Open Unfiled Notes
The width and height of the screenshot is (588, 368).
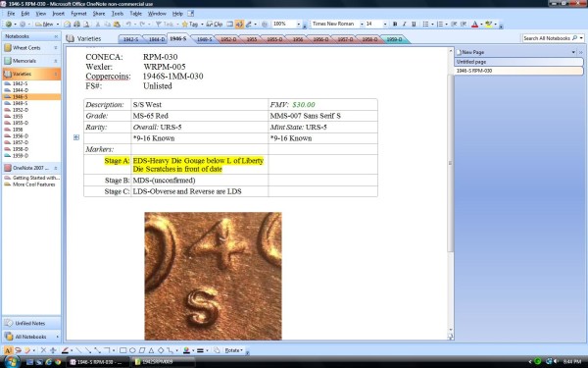click(30, 323)
